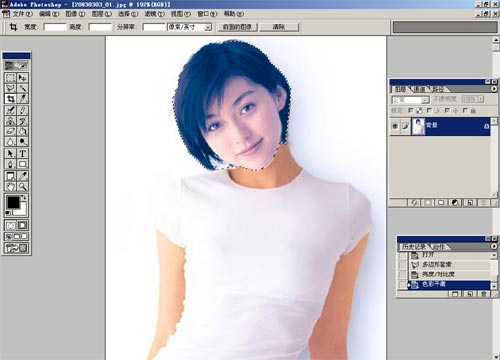Open the Layers palette flyout menu arrow
This screenshot has width=500, height=360.
[493, 89]
